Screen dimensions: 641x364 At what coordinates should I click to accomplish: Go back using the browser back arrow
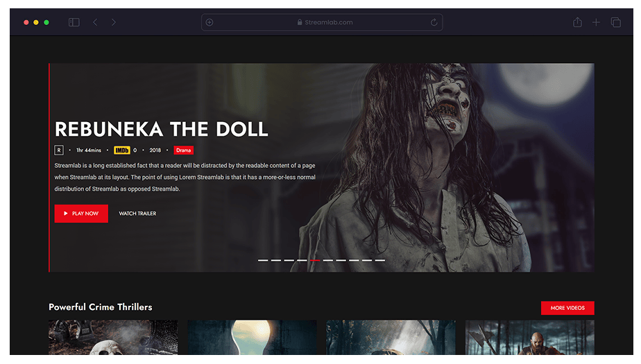[x=95, y=22]
